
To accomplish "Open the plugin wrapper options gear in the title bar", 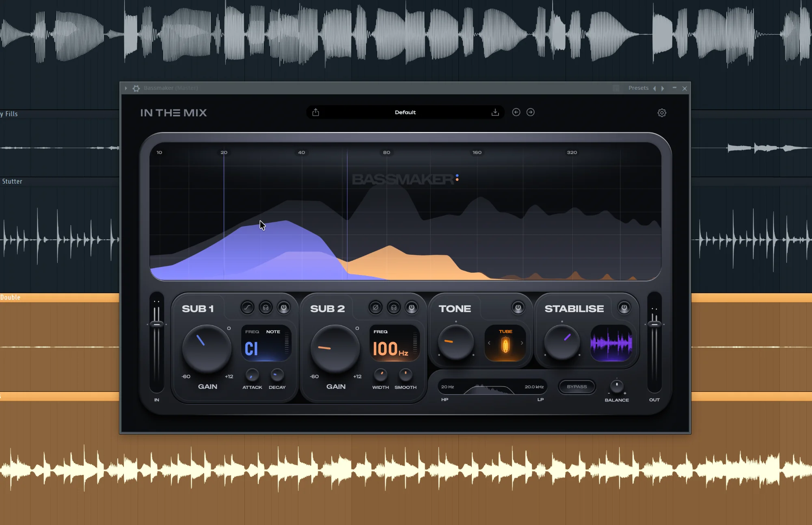I will [136, 88].
